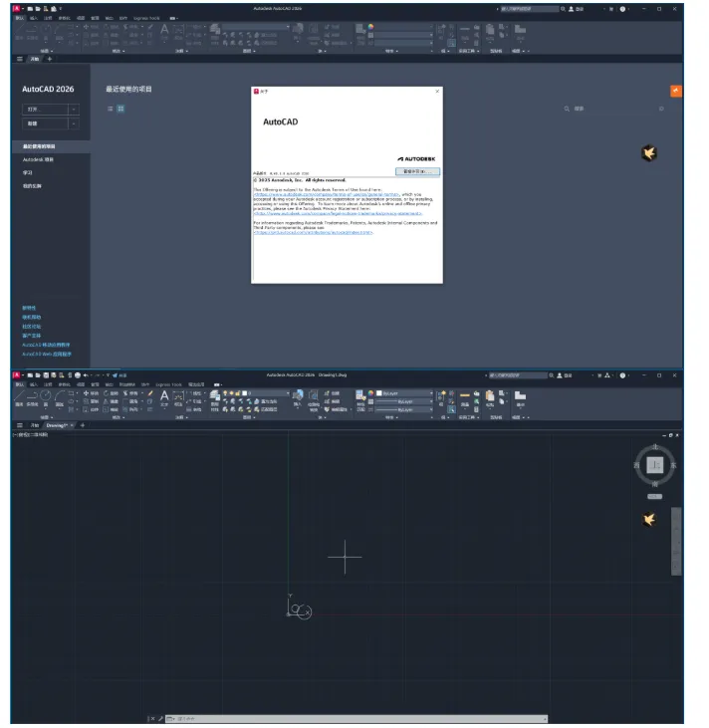Click the Open (打开) button on the Start page

(45, 110)
